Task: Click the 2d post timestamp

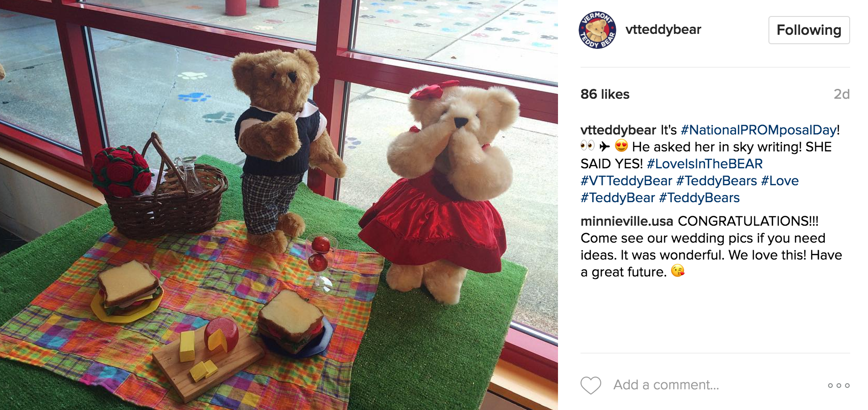Action: click(841, 94)
